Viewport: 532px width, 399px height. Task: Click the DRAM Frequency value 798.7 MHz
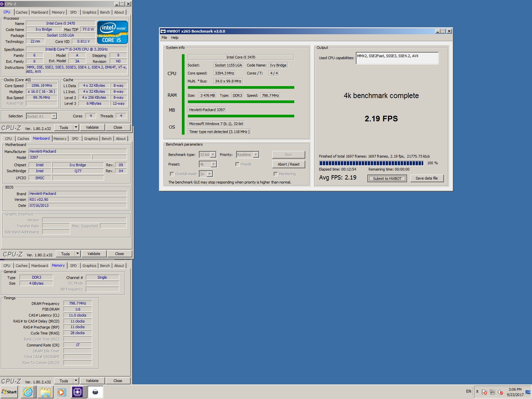click(x=77, y=303)
